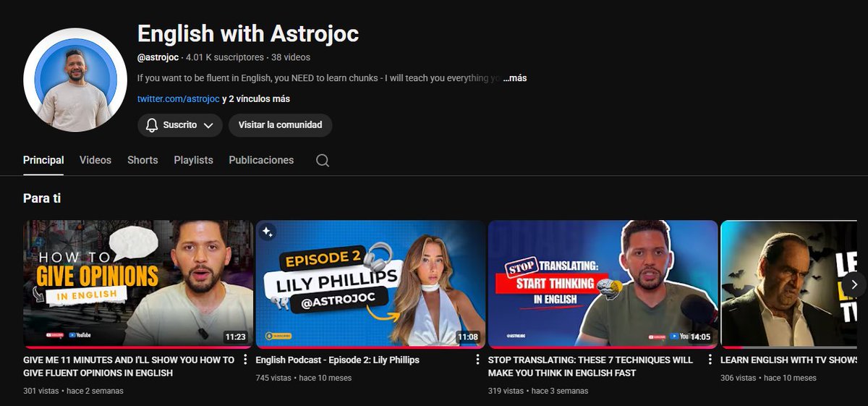Click the 14:05 duration badge
This screenshot has height=406, width=868.
click(701, 337)
